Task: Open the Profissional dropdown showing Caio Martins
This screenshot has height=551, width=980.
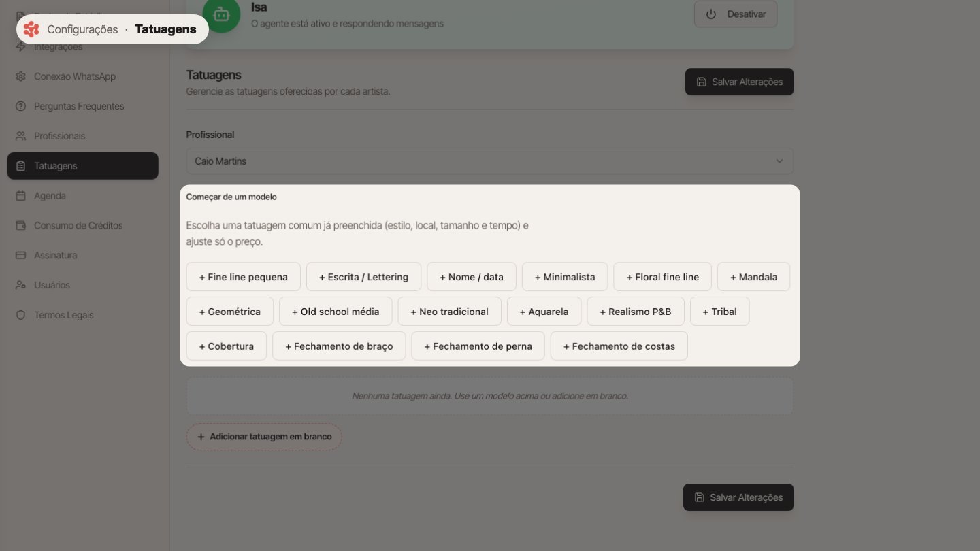Action: click(490, 161)
